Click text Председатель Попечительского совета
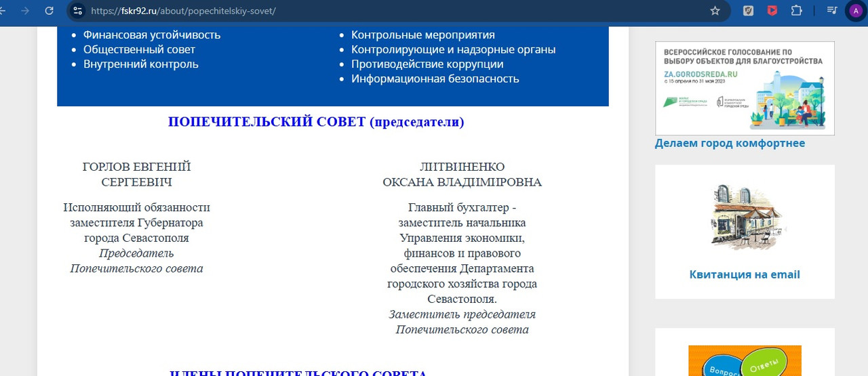This screenshot has width=868, height=376. point(136,261)
